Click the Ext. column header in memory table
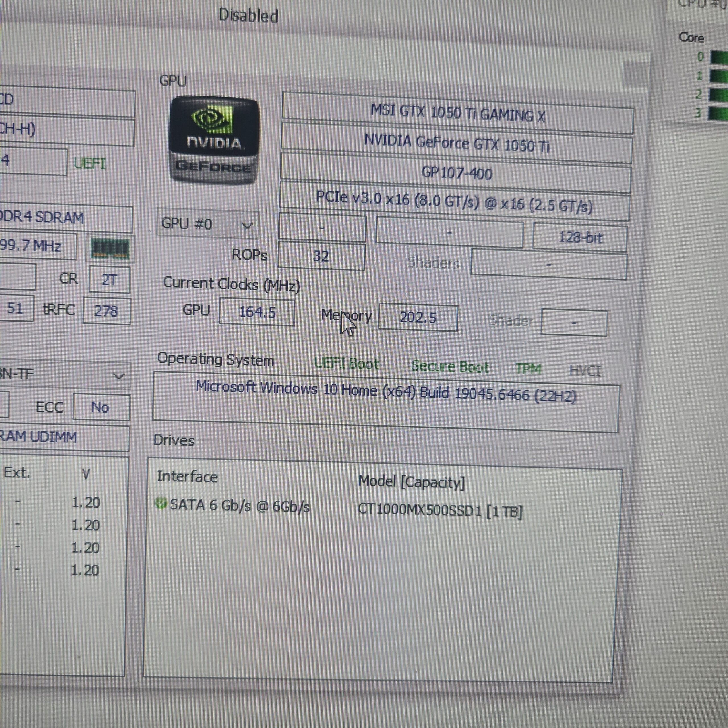 click(x=16, y=473)
